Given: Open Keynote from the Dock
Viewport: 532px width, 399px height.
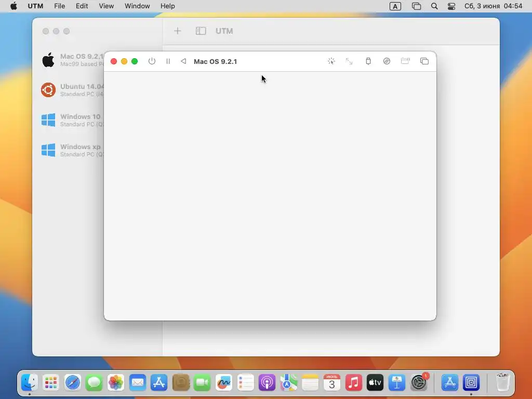Looking at the screenshot, I should pos(397,383).
